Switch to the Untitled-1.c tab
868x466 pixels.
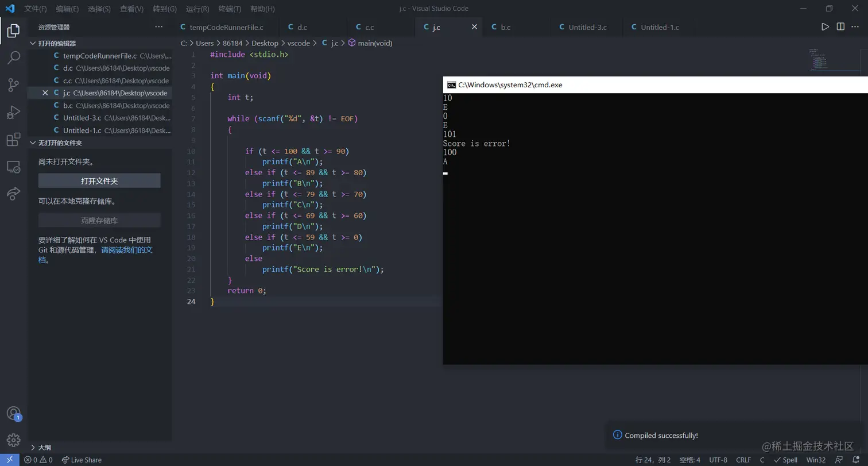click(x=658, y=27)
